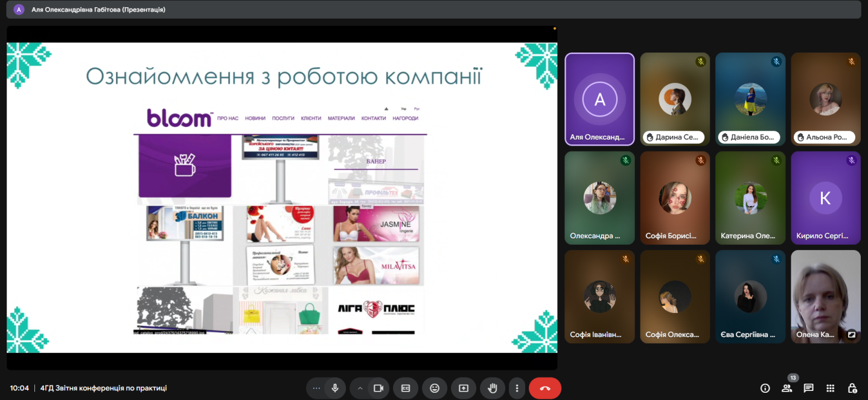Viewport: 868px width, 400px height.
Task: Click the meeting time 10:04
Action: pyautogui.click(x=19, y=388)
